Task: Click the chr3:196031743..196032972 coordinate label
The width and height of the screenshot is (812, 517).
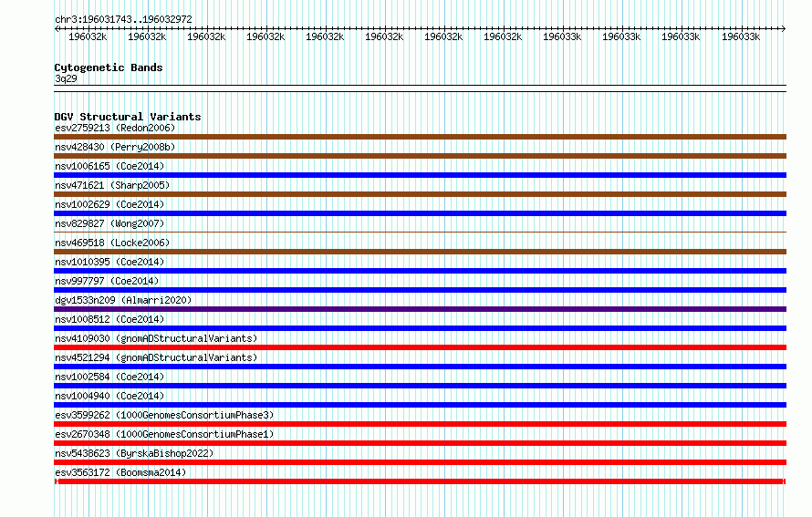Action: click(x=123, y=19)
